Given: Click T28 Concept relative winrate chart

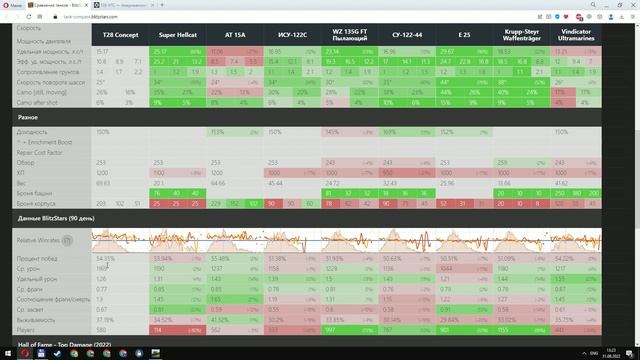Looking at the screenshot, I should [120, 240].
